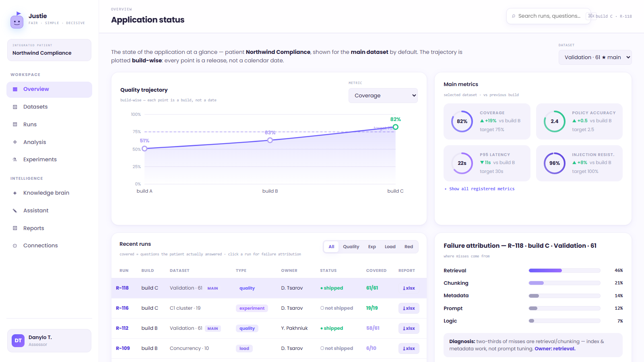Open the Validation · 61 dataset dropdown
This screenshot has height=362, width=644.
coord(595,58)
